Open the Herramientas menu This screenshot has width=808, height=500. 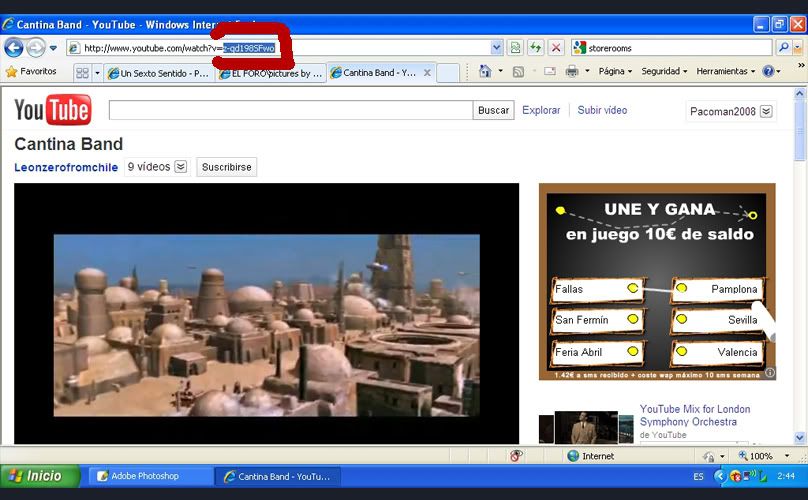click(x=726, y=71)
